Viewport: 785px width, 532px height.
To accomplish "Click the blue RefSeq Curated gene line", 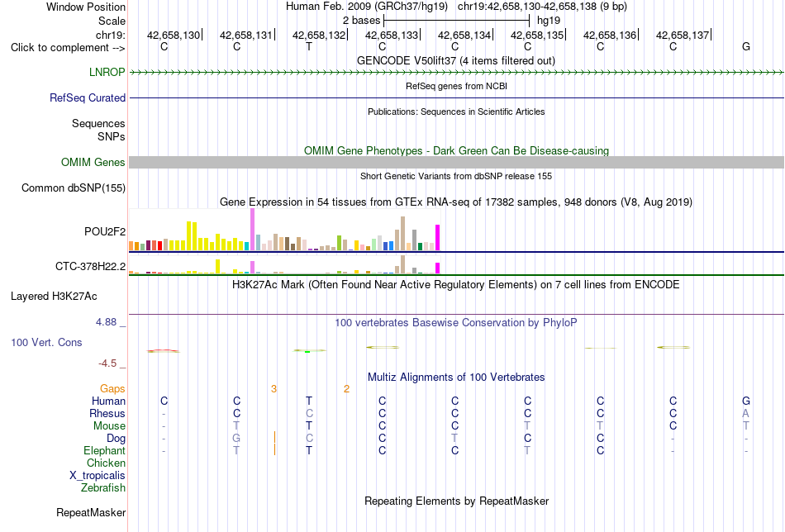I will 456,98.
